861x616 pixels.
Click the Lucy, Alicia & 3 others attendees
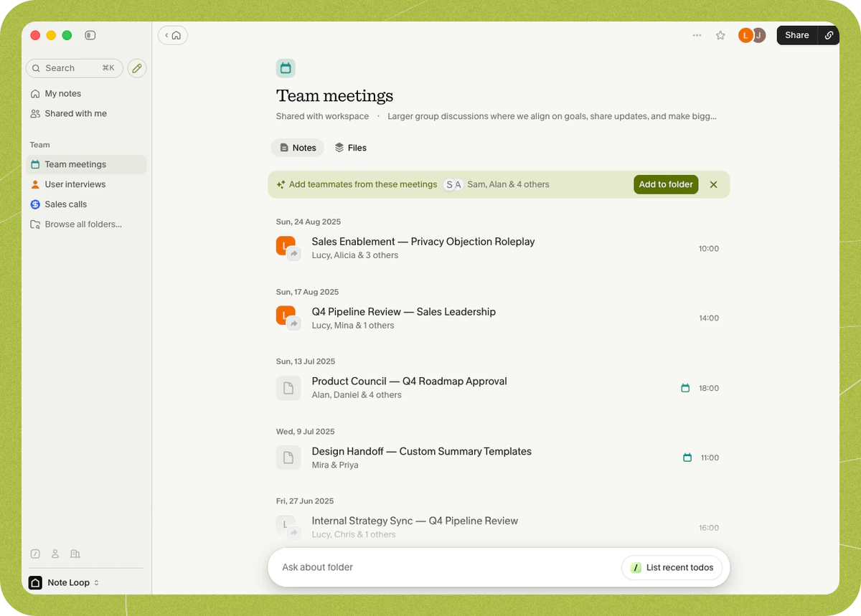[x=355, y=255]
